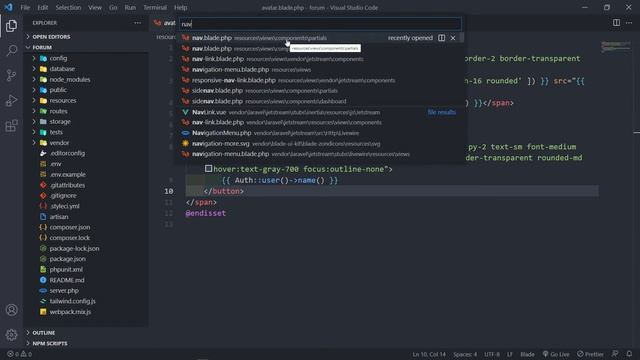The width and height of the screenshot is (640, 360).
Task: Open the Terminal menu
Action: click(155, 7)
